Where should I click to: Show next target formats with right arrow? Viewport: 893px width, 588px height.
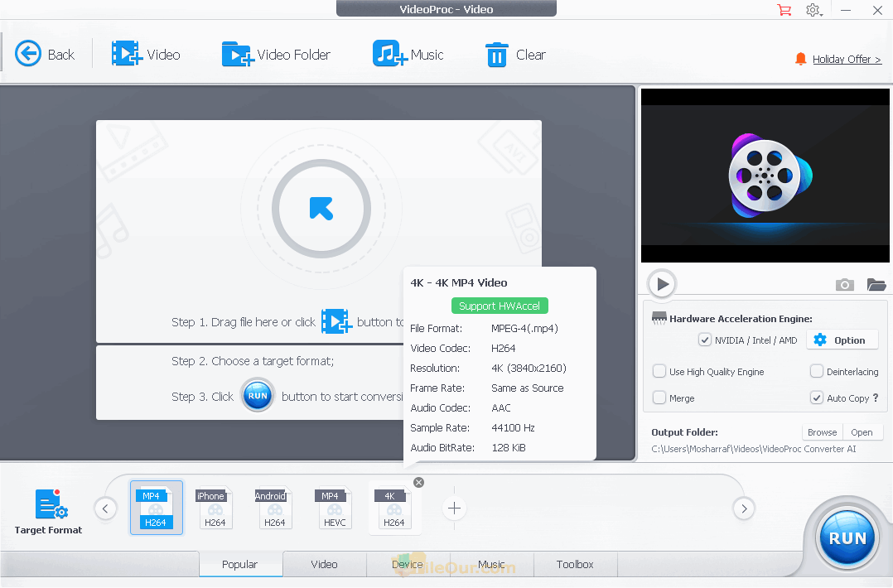[x=744, y=508]
